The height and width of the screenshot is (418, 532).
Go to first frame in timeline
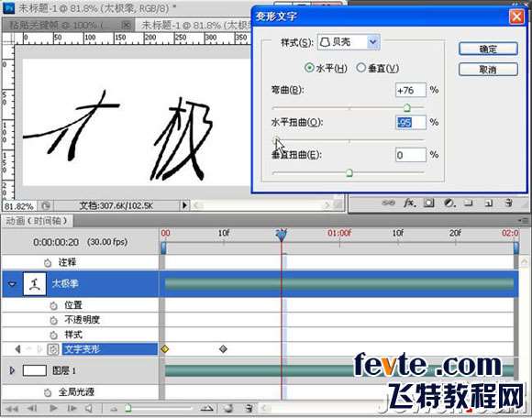coord(12,409)
